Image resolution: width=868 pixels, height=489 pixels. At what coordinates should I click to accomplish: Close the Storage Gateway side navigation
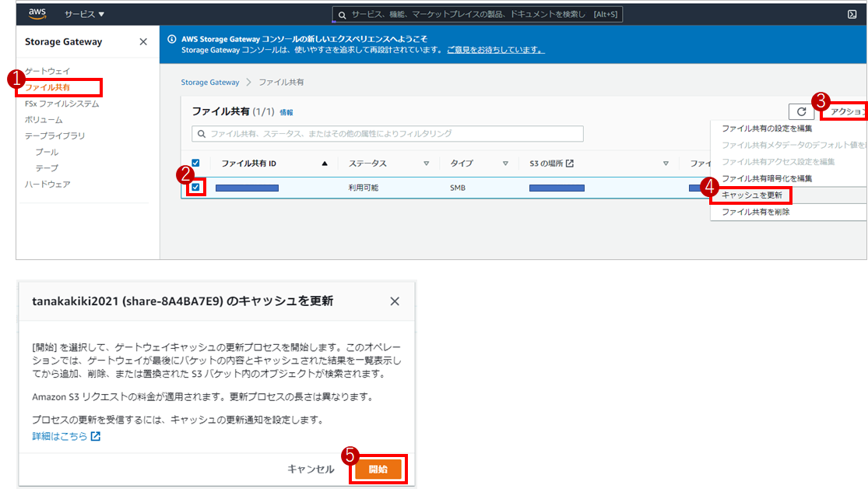coord(143,41)
